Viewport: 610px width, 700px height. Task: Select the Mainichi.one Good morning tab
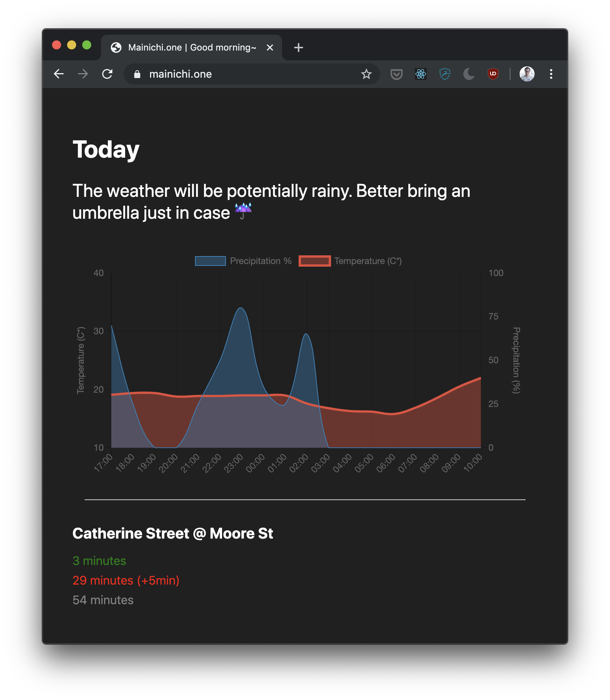(192, 48)
